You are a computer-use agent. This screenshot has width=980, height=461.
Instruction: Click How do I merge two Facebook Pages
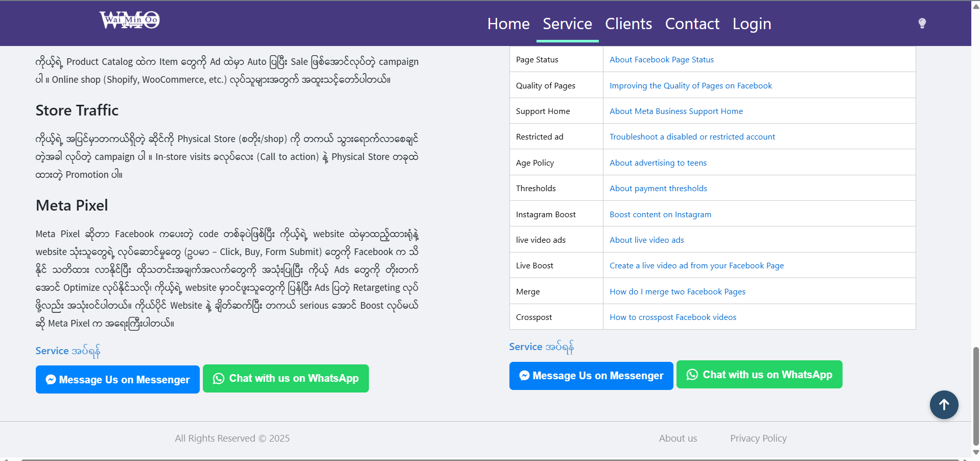pos(677,292)
